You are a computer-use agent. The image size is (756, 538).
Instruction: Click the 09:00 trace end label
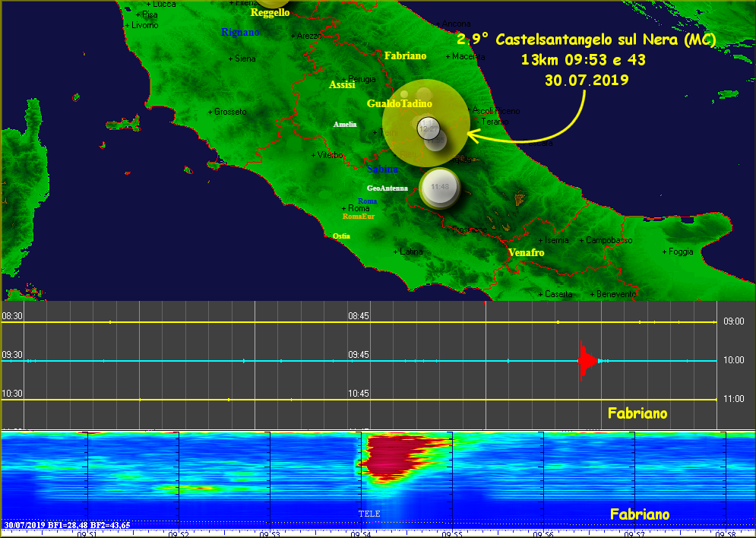point(734,321)
